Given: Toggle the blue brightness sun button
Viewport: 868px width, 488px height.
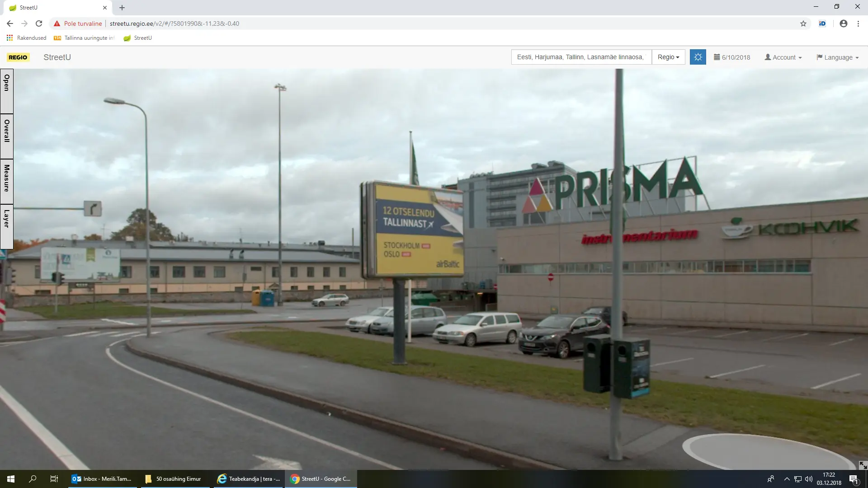Looking at the screenshot, I should tap(698, 57).
